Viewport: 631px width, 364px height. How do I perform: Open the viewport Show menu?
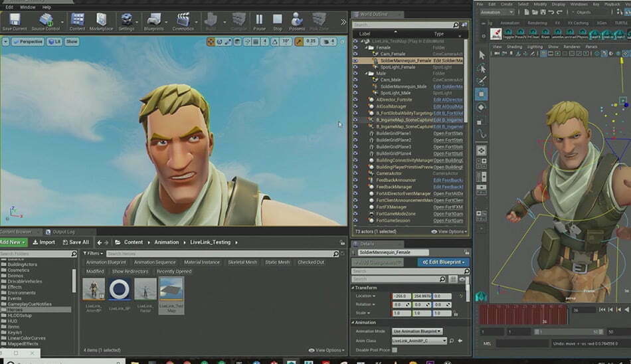[x=72, y=41]
